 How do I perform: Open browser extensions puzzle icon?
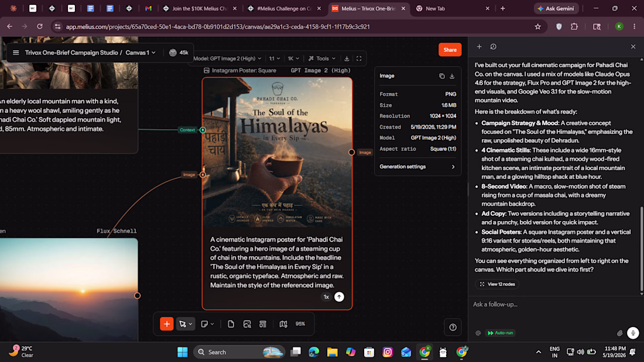pos(574,27)
